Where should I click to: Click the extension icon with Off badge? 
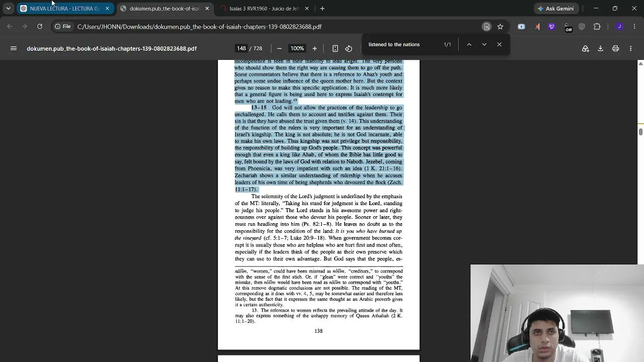point(568,27)
